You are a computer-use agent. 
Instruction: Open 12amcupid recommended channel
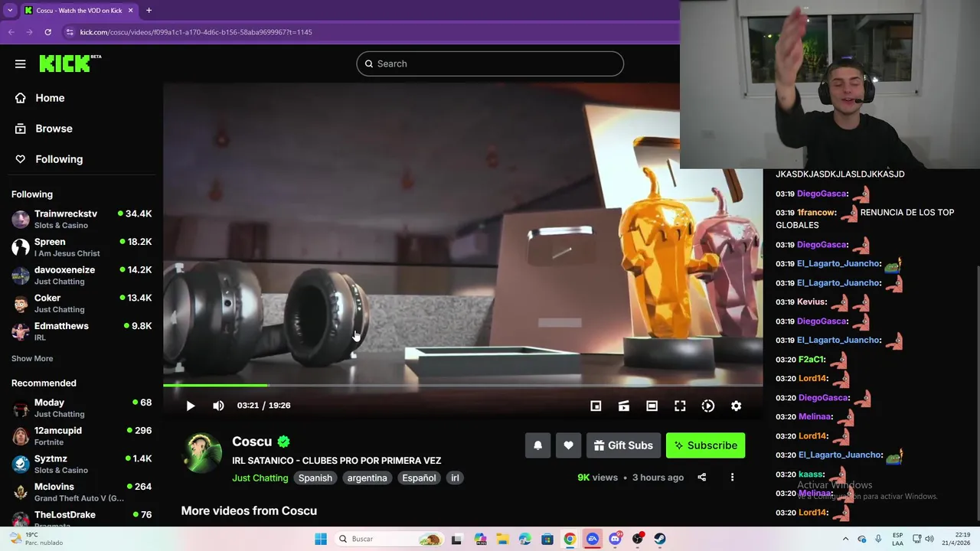click(81, 436)
